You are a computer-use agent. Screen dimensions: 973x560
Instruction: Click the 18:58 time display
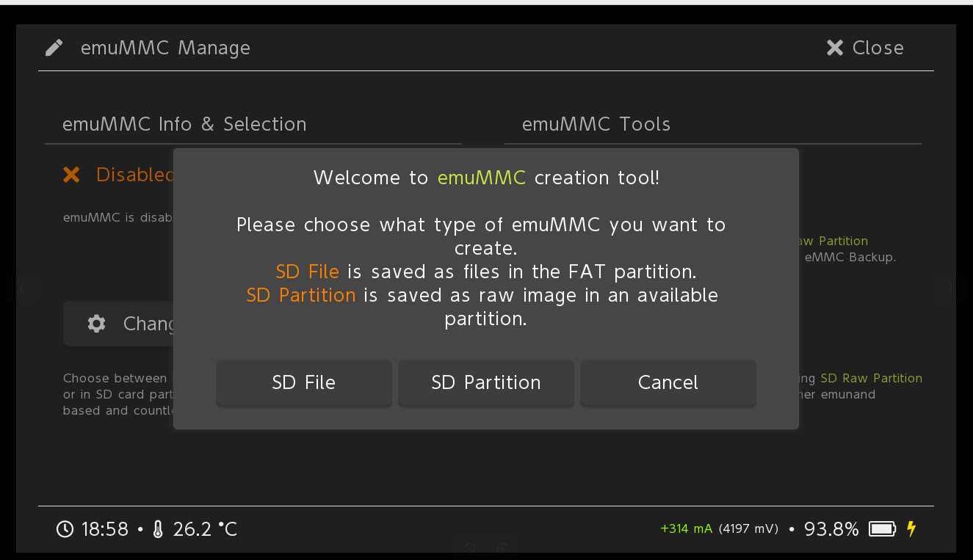[x=105, y=529]
